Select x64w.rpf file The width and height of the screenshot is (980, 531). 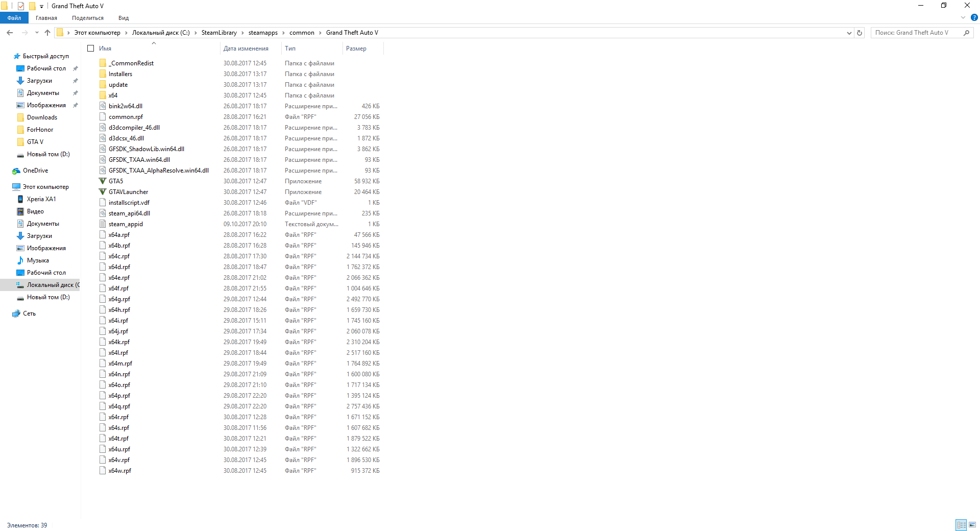(x=119, y=471)
